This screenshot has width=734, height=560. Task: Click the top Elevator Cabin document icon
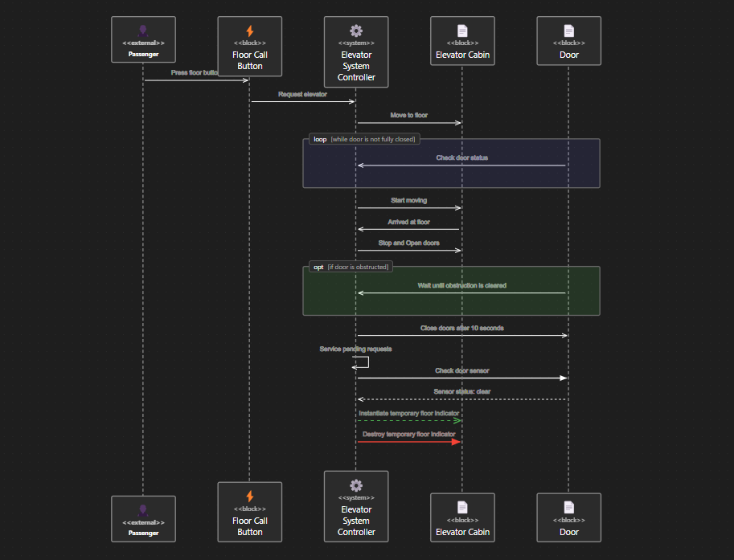coord(462,31)
